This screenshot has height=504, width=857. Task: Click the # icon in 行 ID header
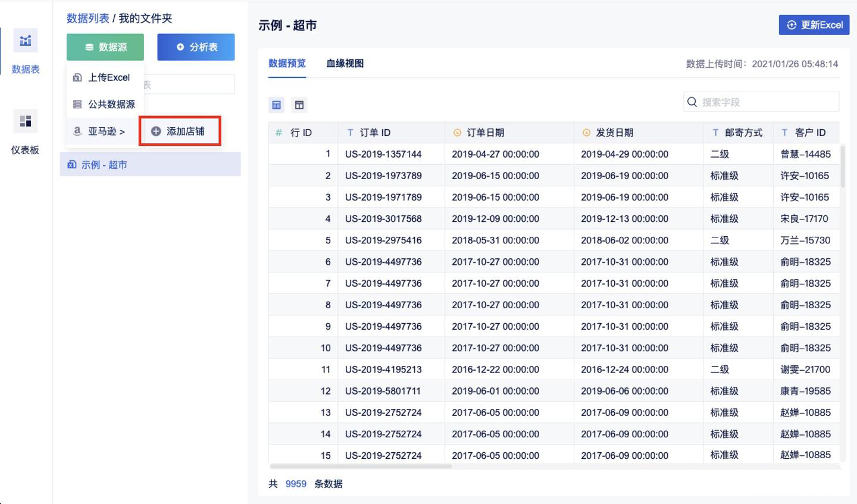[279, 133]
